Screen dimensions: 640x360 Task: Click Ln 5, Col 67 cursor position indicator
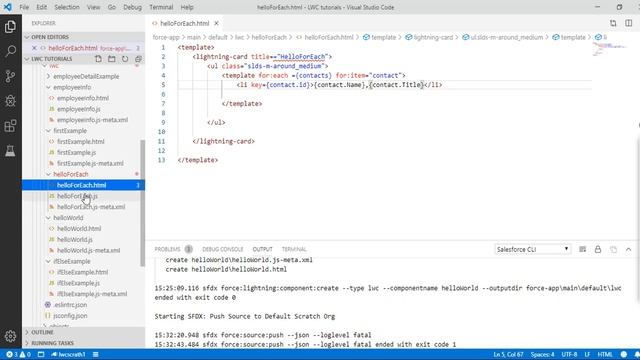pos(508,354)
